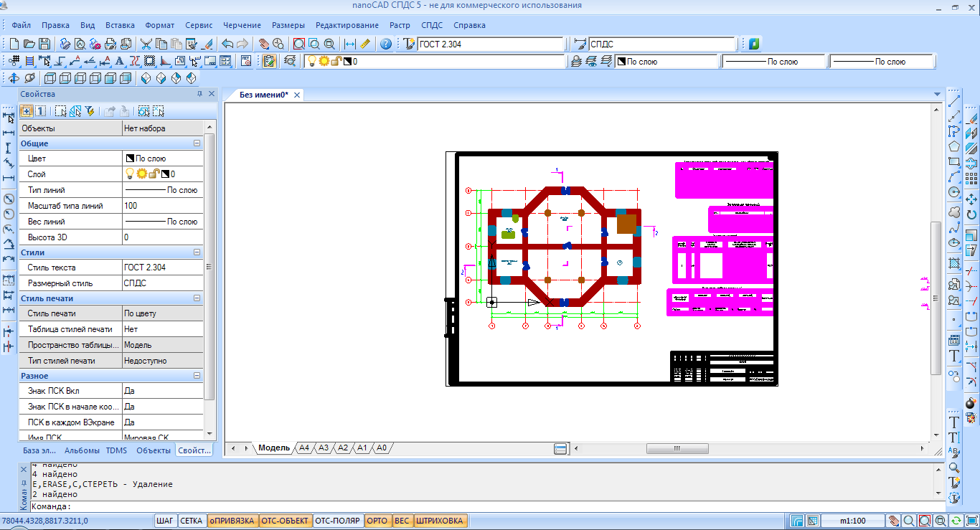This screenshot has width=980, height=530.
Task: Click the yellow ruler measure icon
Action: coord(365,44)
